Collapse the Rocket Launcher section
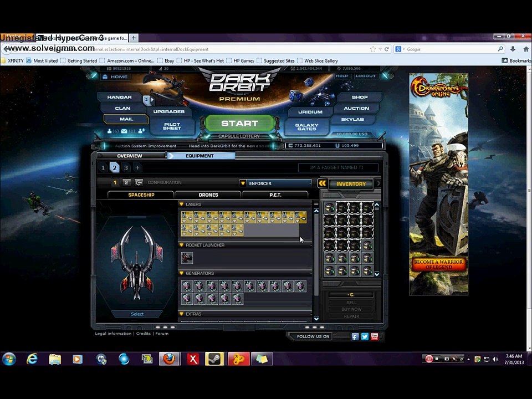This screenshot has height=399, width=532. [x=182, y=245]
